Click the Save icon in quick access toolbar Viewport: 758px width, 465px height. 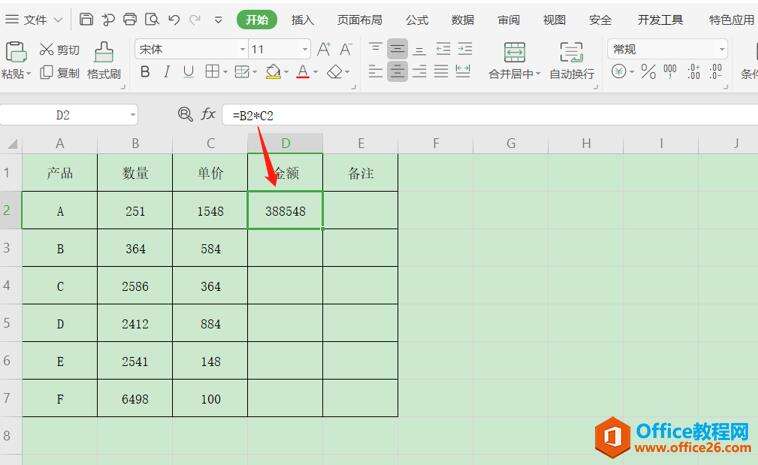pos(86,19)
